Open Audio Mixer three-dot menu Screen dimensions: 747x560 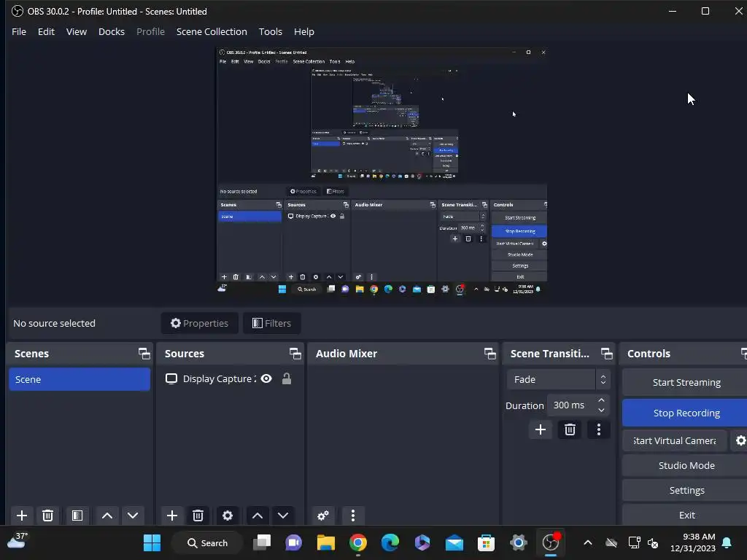click(x=353, y=516)
